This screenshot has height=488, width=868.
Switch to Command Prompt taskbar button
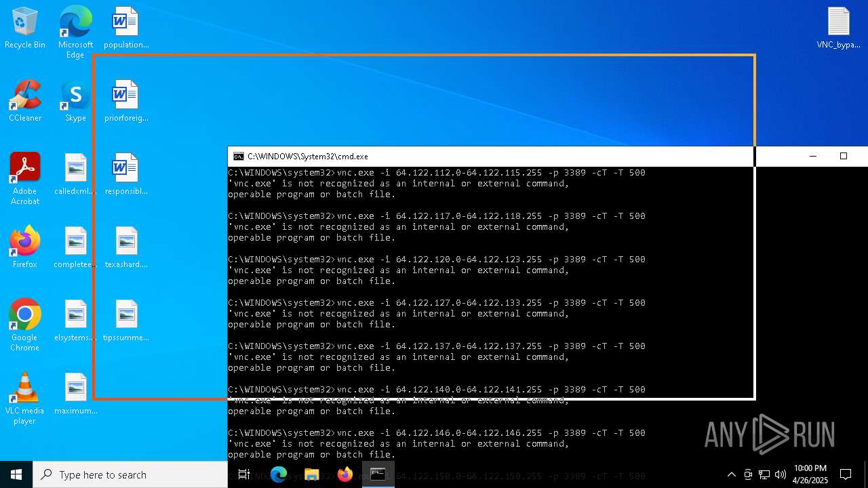[x=378, y=474]
